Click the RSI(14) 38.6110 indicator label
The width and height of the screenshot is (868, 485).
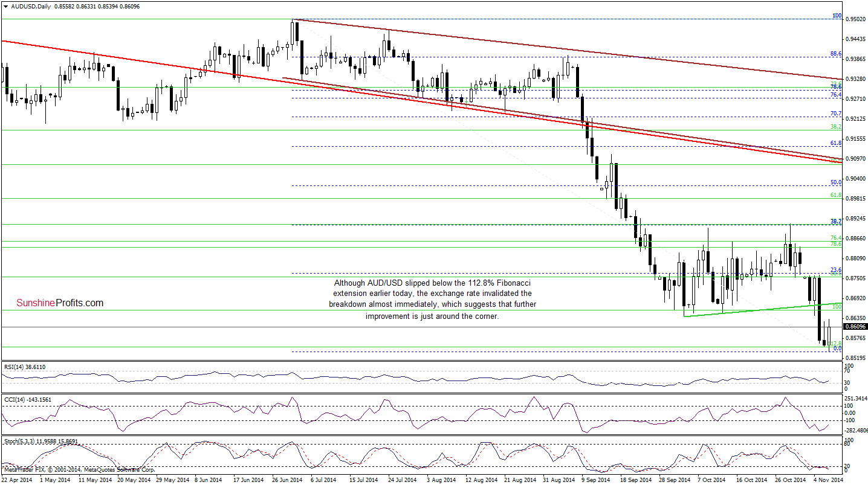[x=25, y=367]
